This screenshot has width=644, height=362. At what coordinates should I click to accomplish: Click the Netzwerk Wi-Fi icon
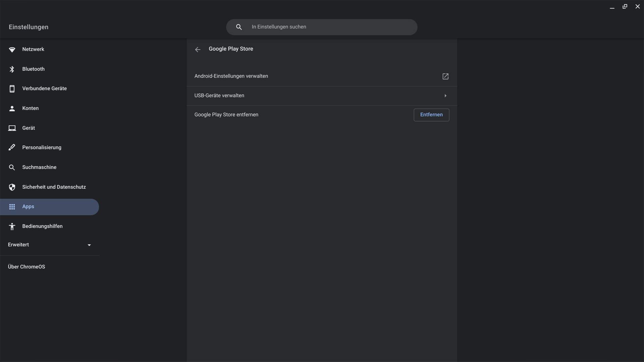[12, 50]
